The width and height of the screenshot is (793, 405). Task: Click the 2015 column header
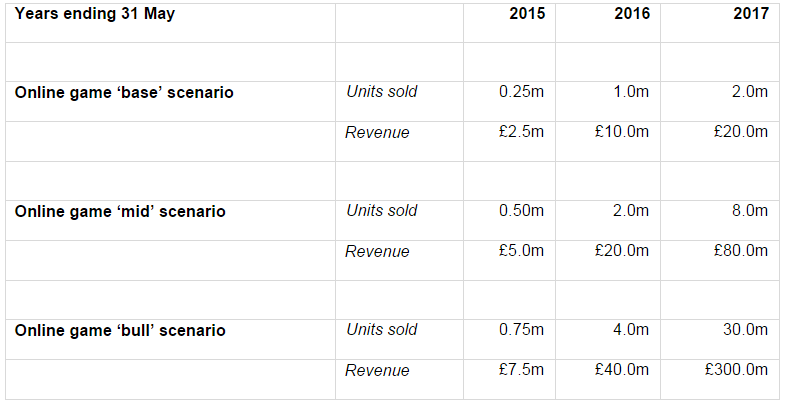tap(527, 13)
